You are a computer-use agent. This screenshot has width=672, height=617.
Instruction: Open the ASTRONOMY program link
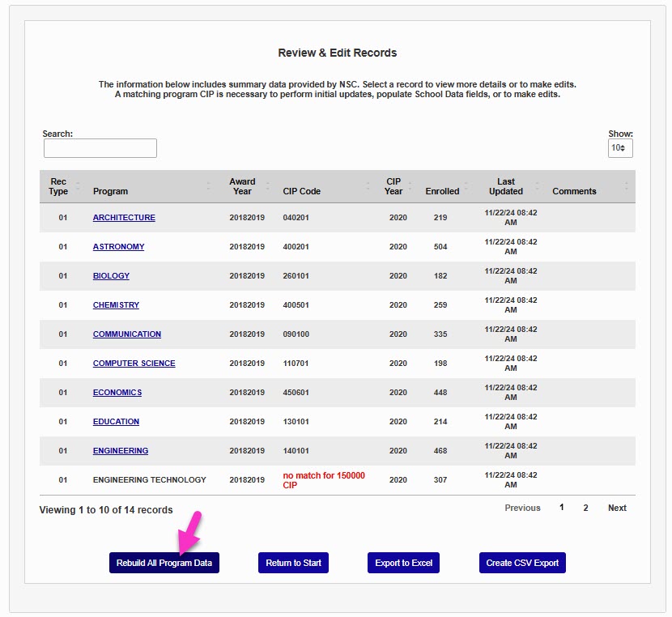point(118,247)
